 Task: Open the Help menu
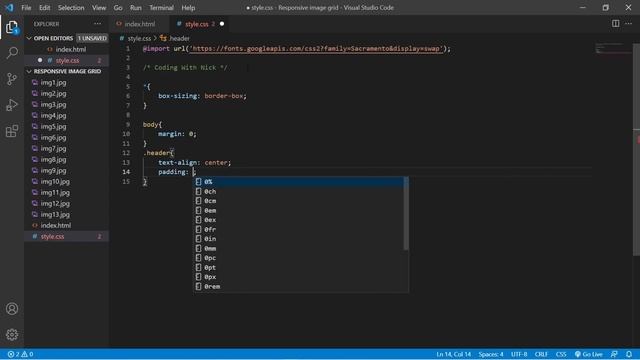pyautogui.click(x=188, y=8)
